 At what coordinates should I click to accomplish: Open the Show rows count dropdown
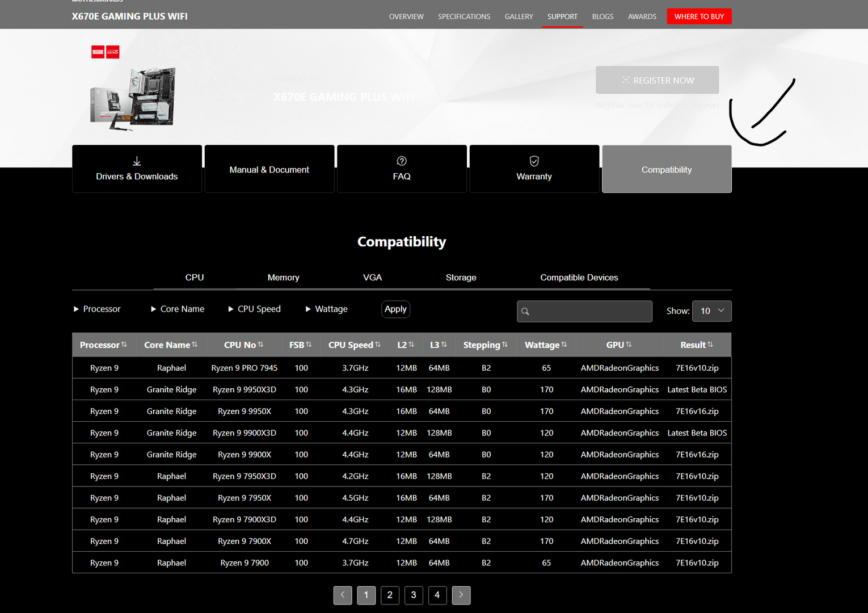pyautogui.click(x=712, y=311)
